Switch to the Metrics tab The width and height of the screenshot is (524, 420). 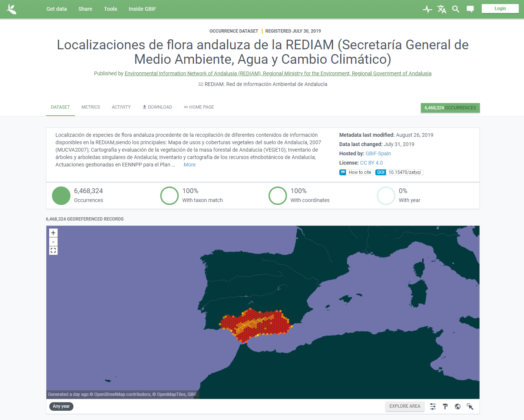tap(90, 107)
